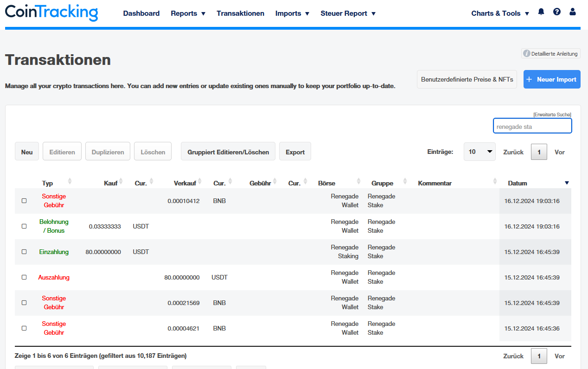This screenshot has height=369, width=588.
Task: Open the help question mark icon
Action: pyautogui.click(x=557, y=12)
